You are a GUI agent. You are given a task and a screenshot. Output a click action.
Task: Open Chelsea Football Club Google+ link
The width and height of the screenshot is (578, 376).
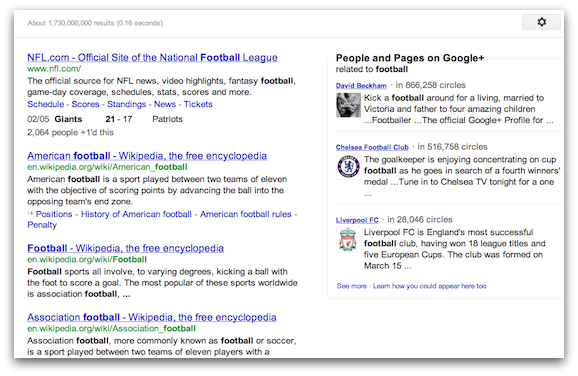tap(372, 147)
